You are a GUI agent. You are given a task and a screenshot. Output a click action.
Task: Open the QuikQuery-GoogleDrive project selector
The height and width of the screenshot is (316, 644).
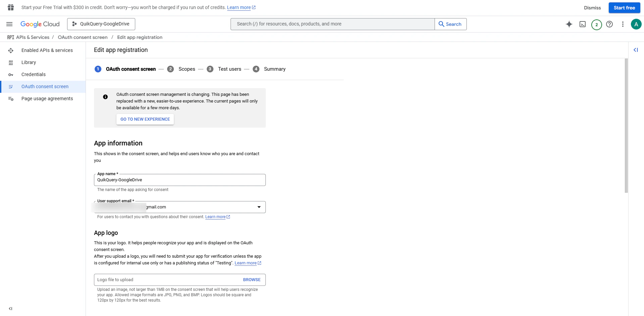coord(101,24)
